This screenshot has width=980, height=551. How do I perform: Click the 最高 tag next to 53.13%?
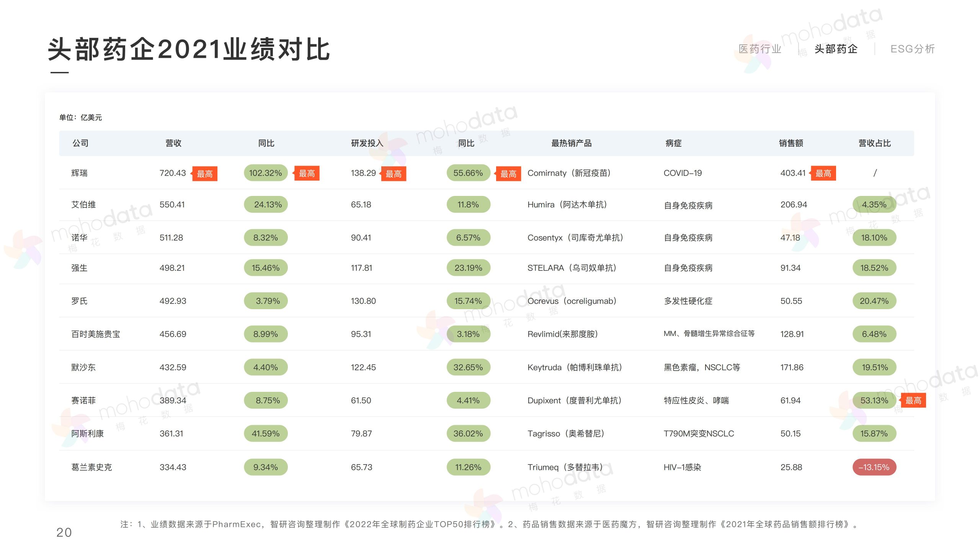click(x=913, y=400)
